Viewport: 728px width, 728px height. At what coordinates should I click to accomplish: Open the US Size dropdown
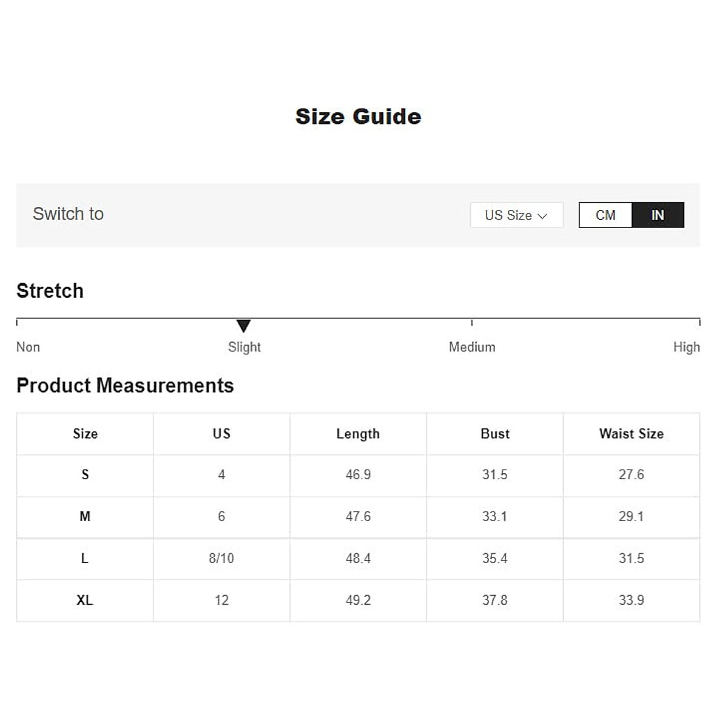point(516,215)
